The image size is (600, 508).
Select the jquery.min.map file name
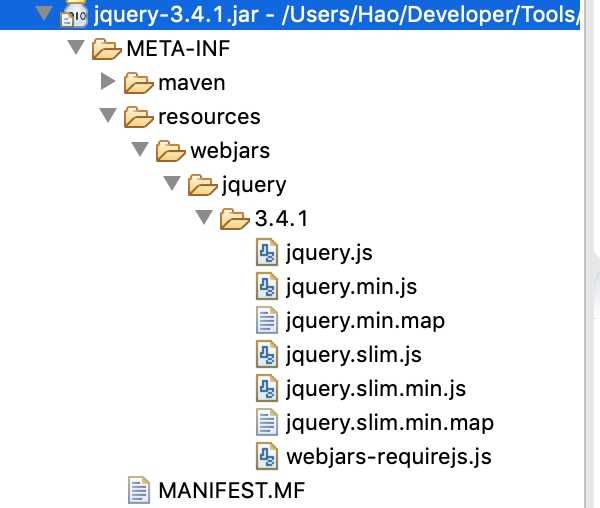365,321
